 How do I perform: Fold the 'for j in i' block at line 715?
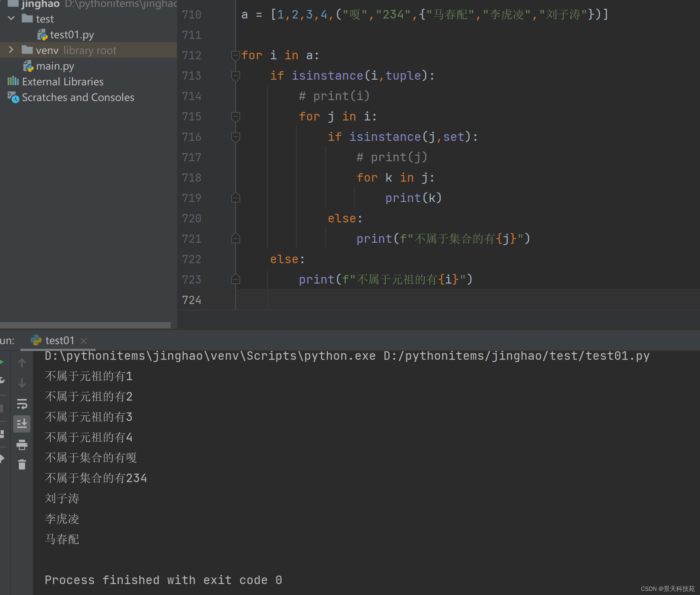coord(236,116)
